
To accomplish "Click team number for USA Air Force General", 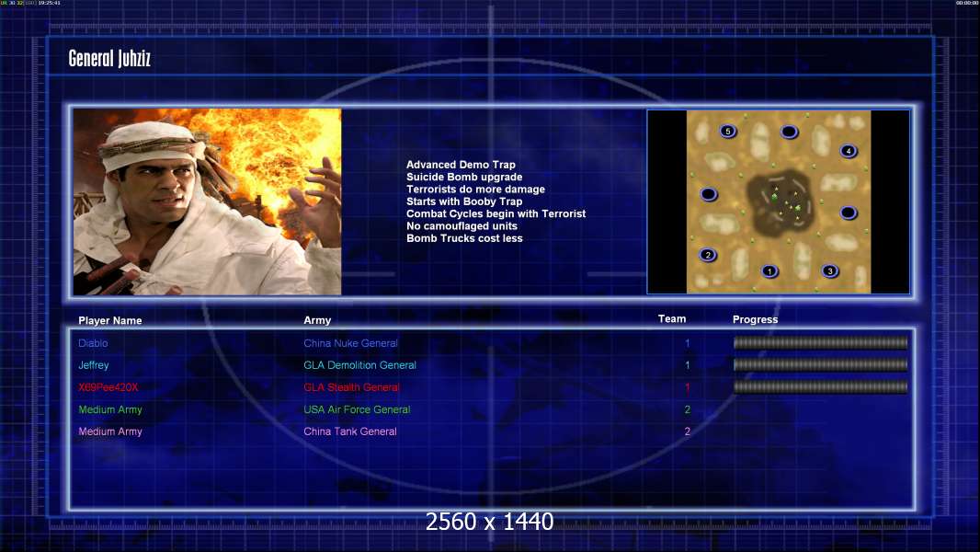I will (x=688, y=409).
